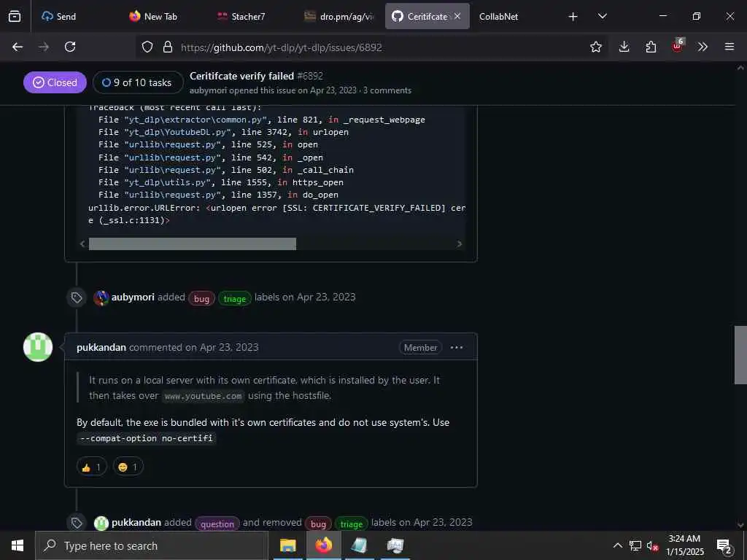747x560 pixels.
Task: Open tracking protection shield icon
Action: [x=147, y=47]
